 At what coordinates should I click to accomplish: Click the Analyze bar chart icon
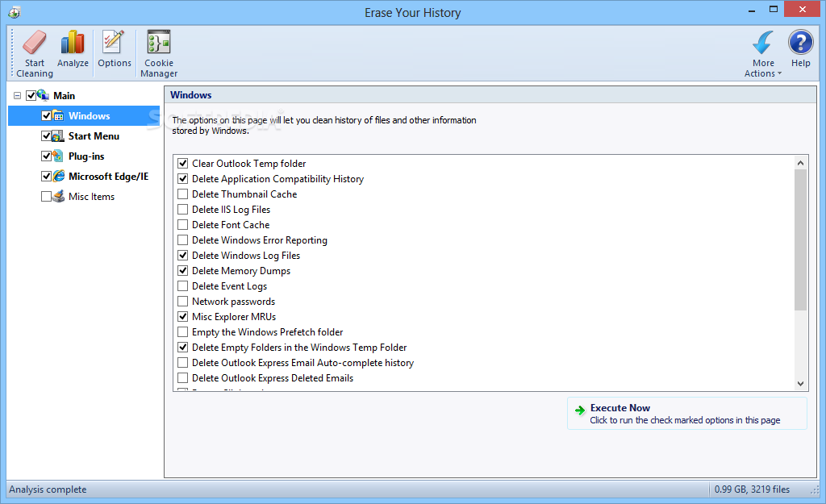[73, 42]
